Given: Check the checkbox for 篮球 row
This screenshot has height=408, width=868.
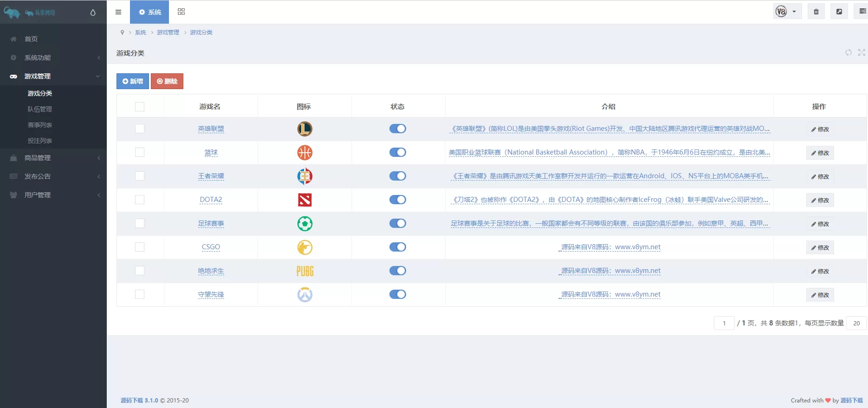Looking at the screenshot, I should coord(140,152).
